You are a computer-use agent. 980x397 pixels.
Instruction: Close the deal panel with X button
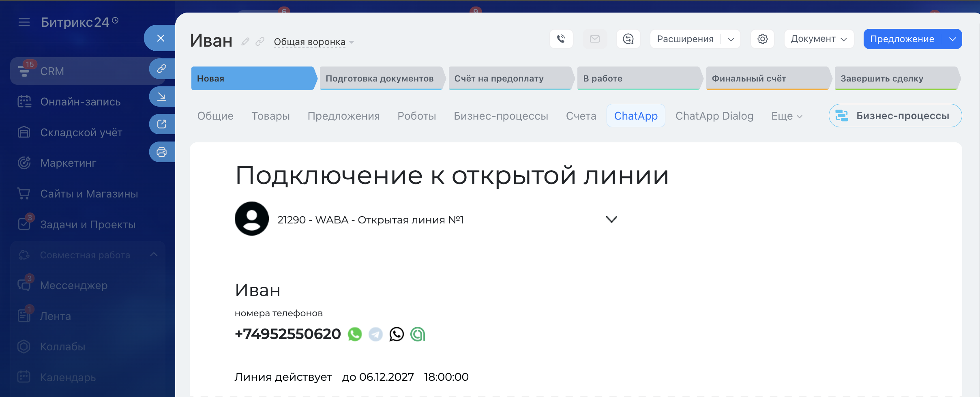(161, 38)
